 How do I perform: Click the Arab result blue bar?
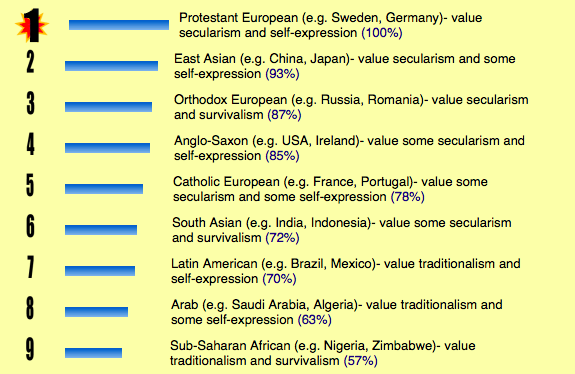(x=96, y=312)
